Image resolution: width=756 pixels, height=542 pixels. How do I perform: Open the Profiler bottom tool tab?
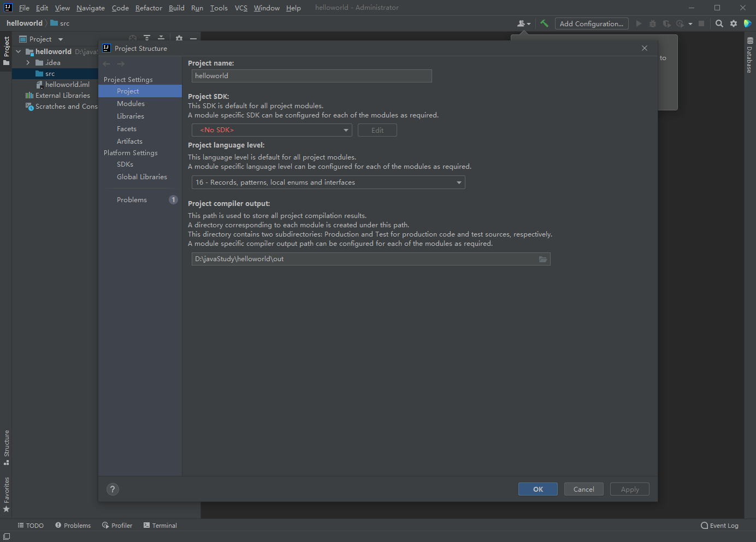(117, 526)
